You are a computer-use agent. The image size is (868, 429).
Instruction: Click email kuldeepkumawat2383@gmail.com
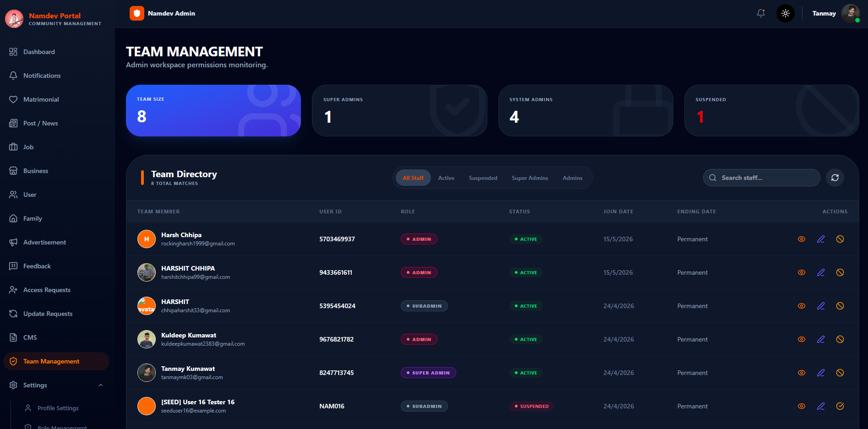tap(203, 344)
